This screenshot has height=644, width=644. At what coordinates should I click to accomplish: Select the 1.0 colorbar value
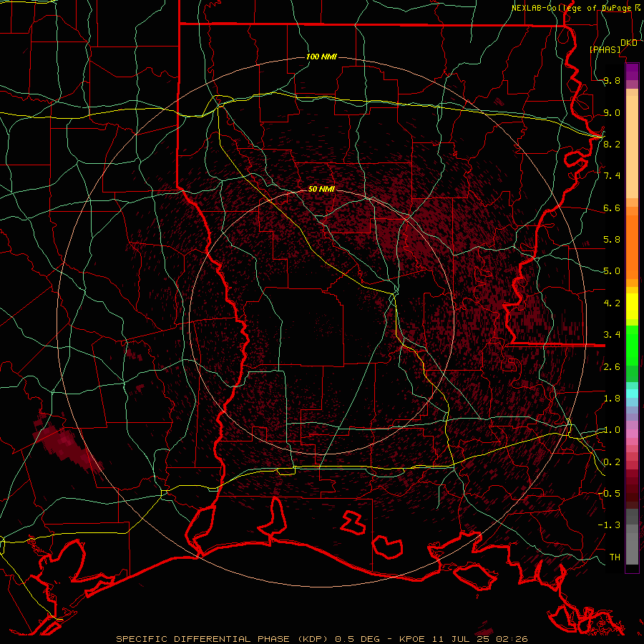(x=612, y=430)
